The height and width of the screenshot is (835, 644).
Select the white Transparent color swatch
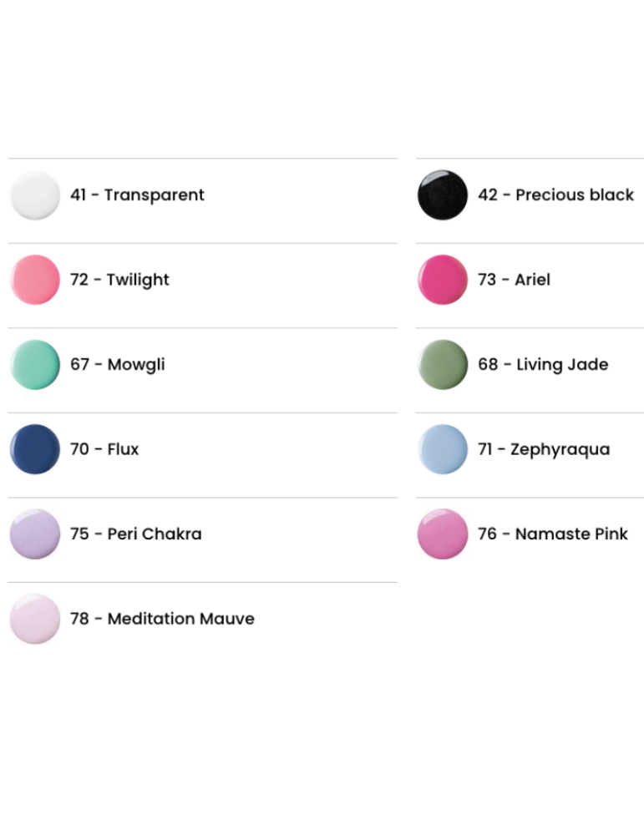point(35,195)
